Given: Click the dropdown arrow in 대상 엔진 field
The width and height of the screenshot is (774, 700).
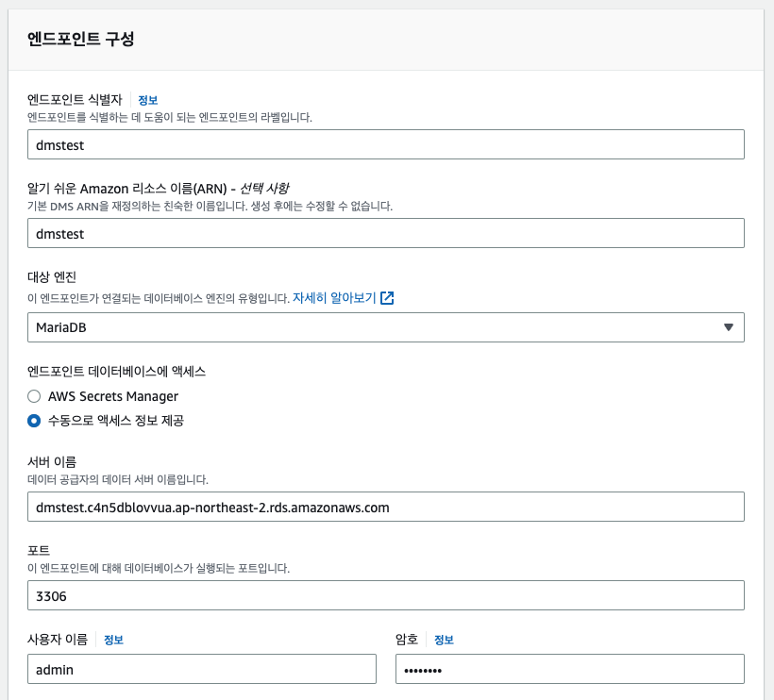Looking at the screenshot, I should point(728,327).
